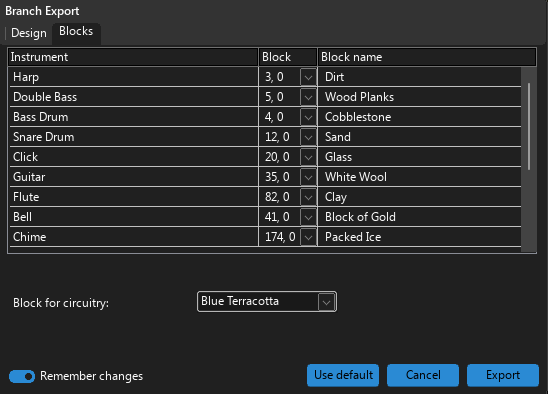548x394 pixels.
Task: Click the Packed Ice block name cell
Action: (419, 237)
